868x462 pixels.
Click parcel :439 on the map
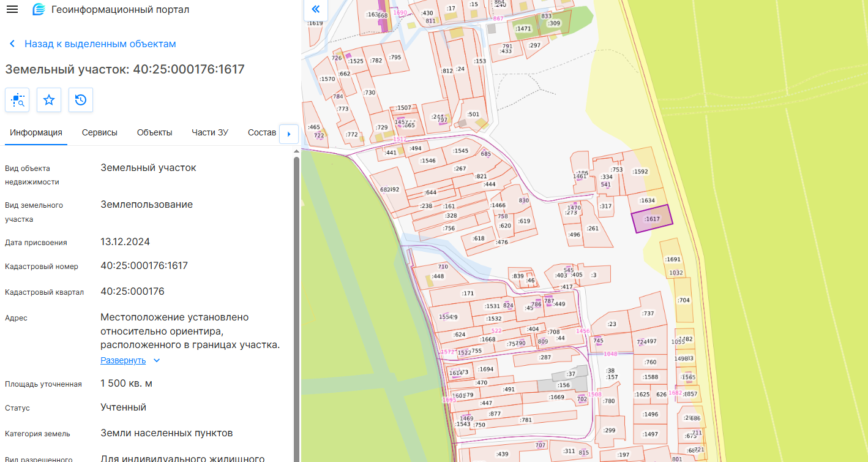tap(503, 454)
